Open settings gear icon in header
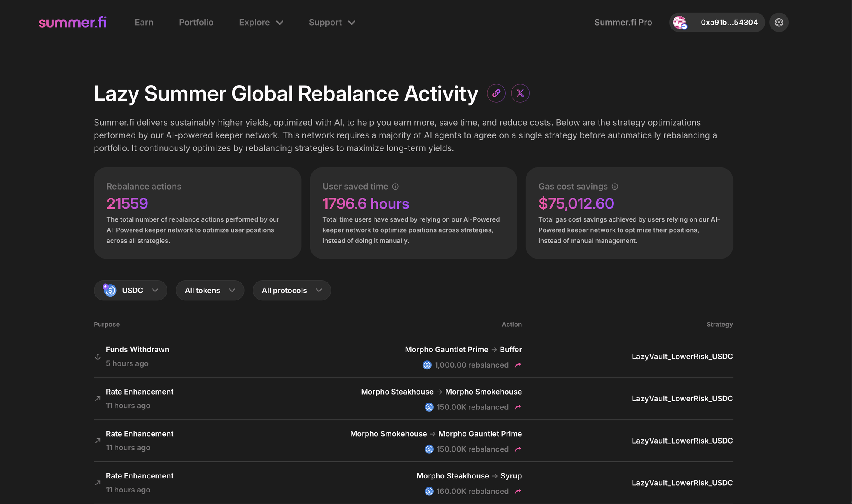 click(779, 22)
